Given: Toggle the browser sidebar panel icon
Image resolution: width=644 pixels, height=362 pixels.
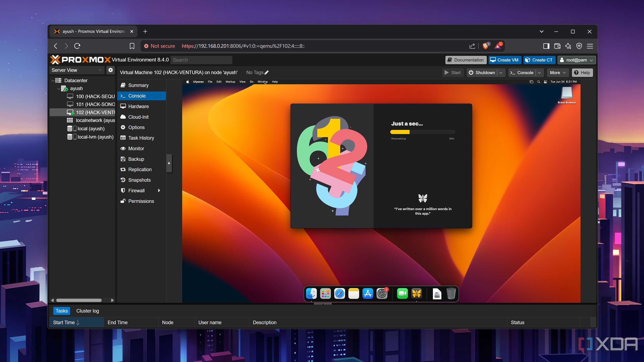Looking at the screenshot, I should [546, 46].
